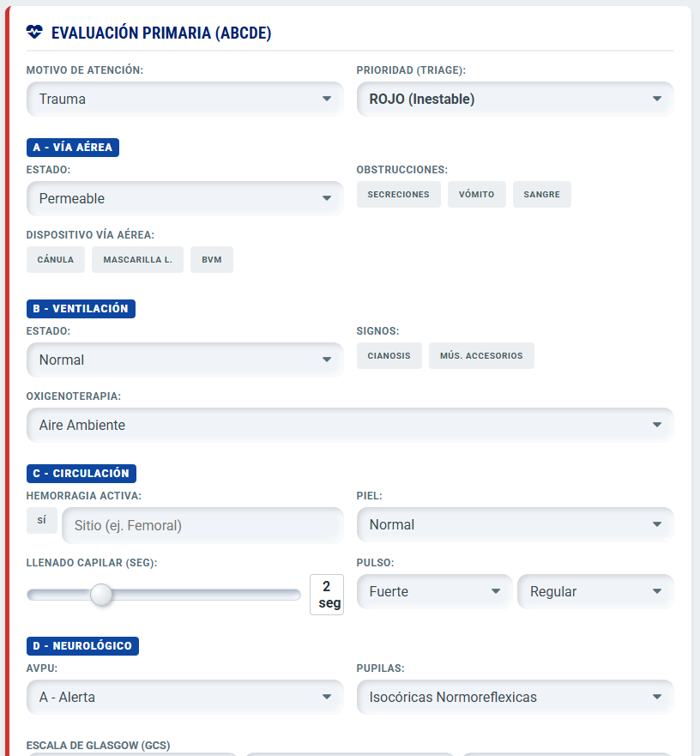This screenshot has height=756, width=700.
Task: Toggle the Mús. Accesorios sign chip
Action: click(481, 356)
